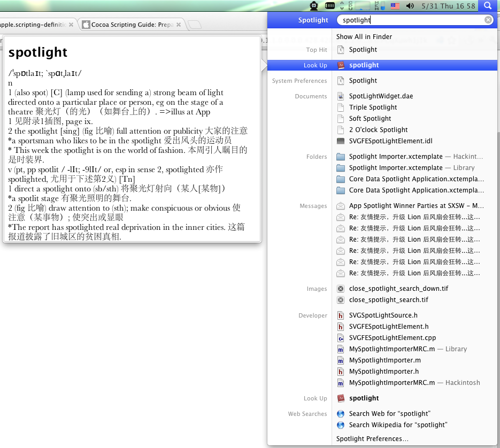Open the SpotLightWidget.dae document
The width and height of the screenshot is (500, 448).
382,96
